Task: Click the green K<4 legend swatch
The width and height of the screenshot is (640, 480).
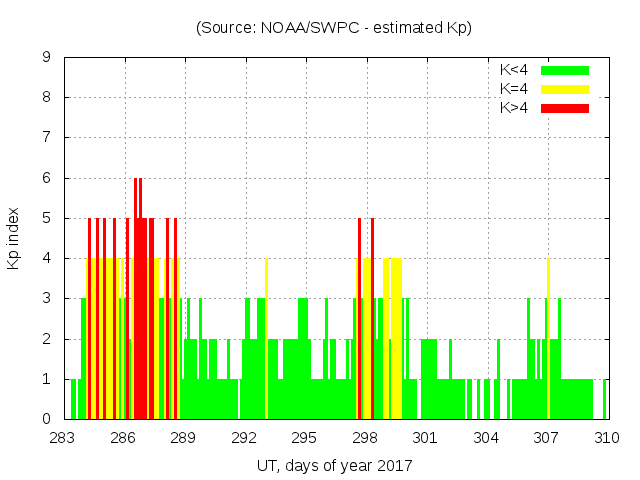Action: click(565, 70)
